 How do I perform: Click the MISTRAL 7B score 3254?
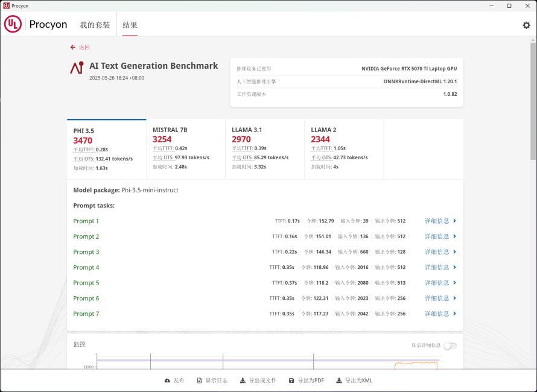162,139
